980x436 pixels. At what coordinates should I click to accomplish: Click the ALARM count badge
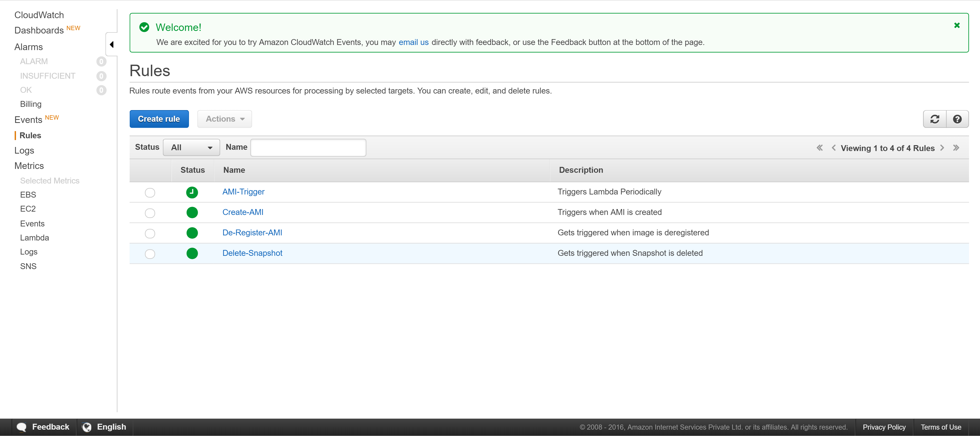pos(101,62)
